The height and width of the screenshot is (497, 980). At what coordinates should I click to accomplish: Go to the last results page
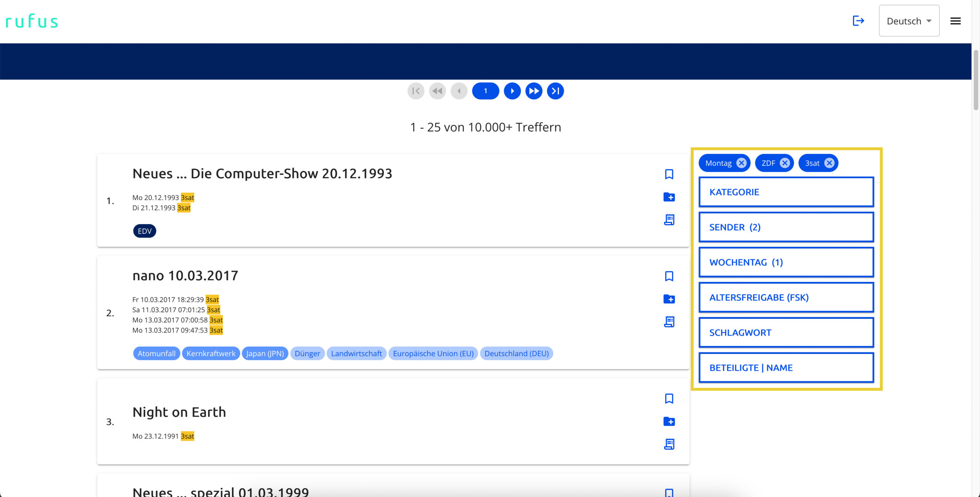[x=555, y=91]
